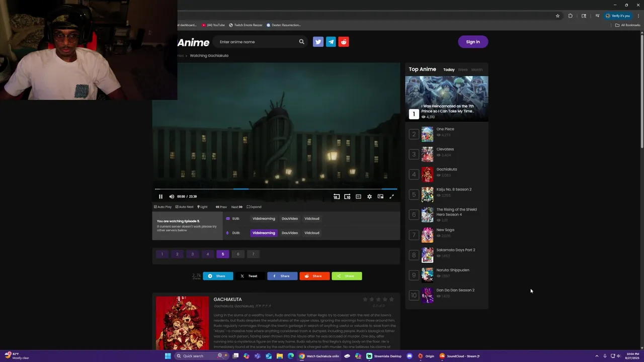644x362 pixels.
Task: Open Twitch Emote Resizer bookmark
Action: [x=246, y=25]
